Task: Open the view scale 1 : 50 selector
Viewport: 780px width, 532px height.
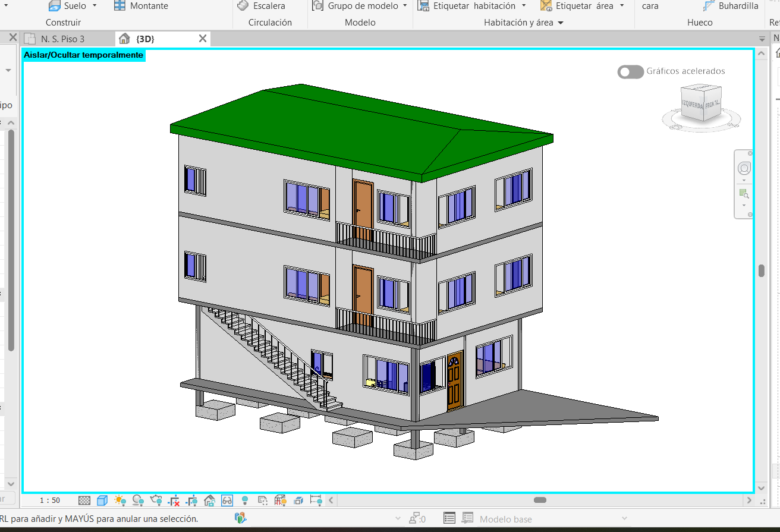Action: (50, 500)
